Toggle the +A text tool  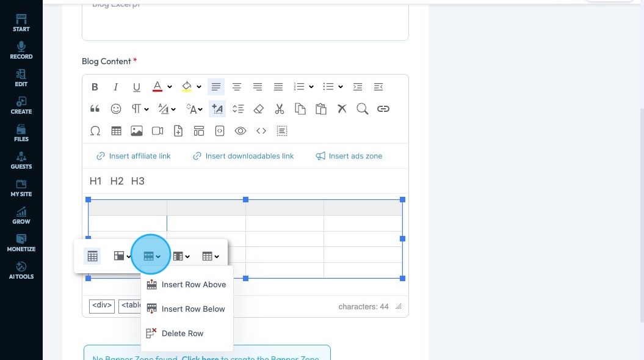click(x=217, y=109)
